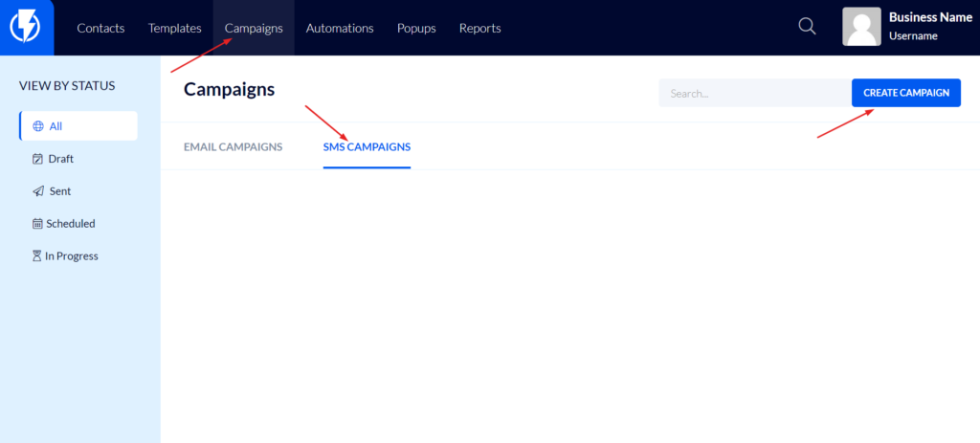Click the Campaigns page heading

[230, 89]
